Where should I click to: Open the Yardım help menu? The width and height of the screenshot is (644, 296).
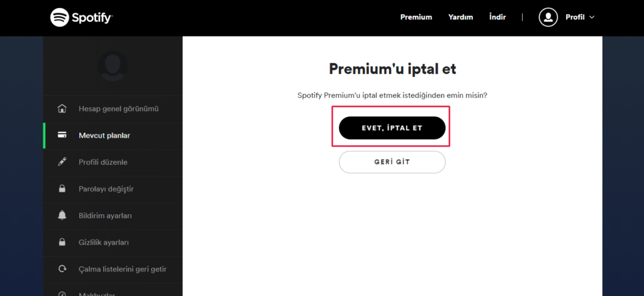[460, 17]
